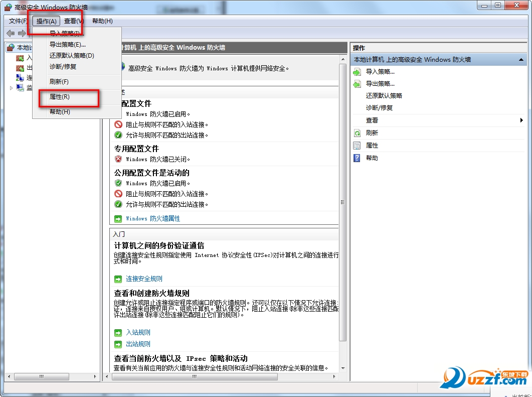
Task: Click the green shield icon under 公用配置文件是活动的
Action: pyautogui.click(x=118, y=183)
